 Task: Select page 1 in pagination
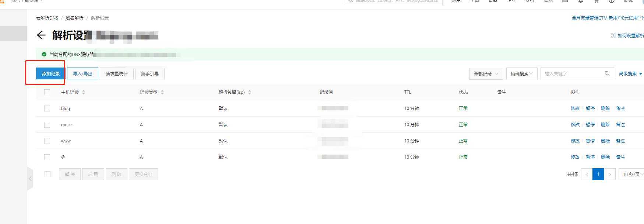pyautogui.click(x=598, y=174)
